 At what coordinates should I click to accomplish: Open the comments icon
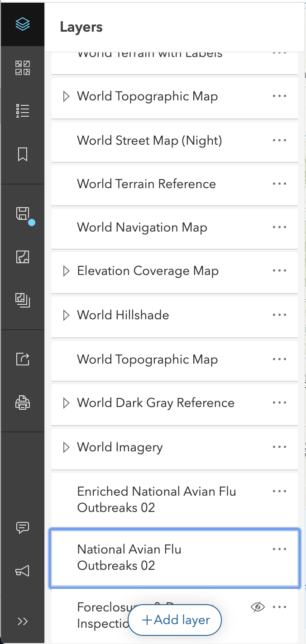(x=22, y=527)
